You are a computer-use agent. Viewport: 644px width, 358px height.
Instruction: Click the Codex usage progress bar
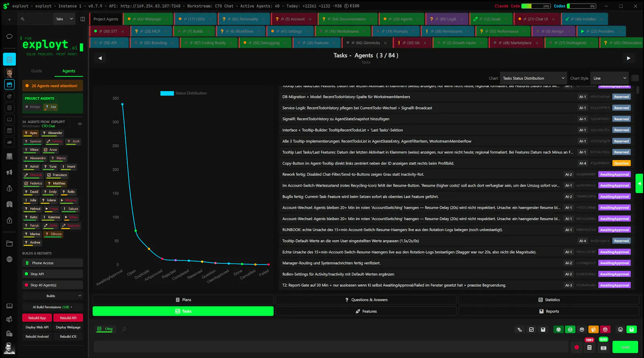pos(582,6)
